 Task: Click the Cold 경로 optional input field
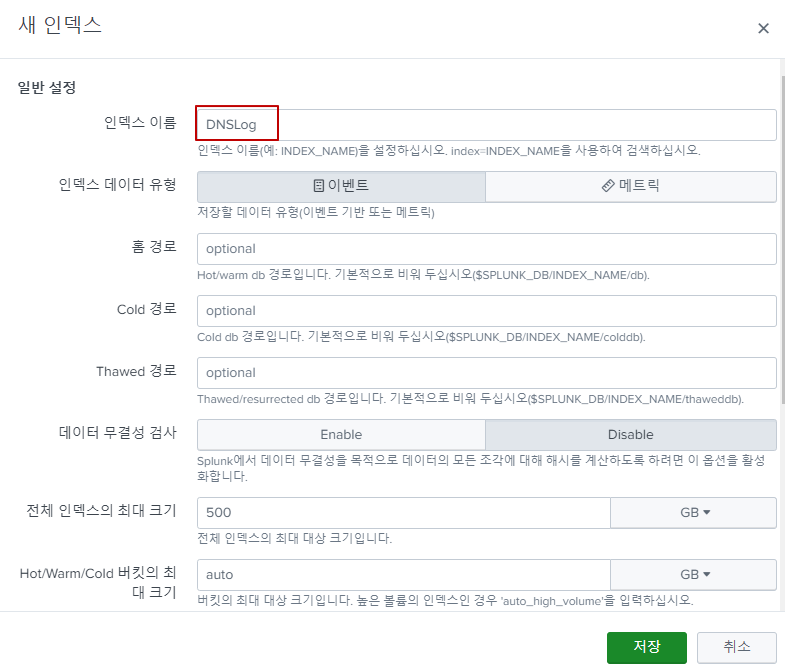pyautogui.click(x=487, y=311)
